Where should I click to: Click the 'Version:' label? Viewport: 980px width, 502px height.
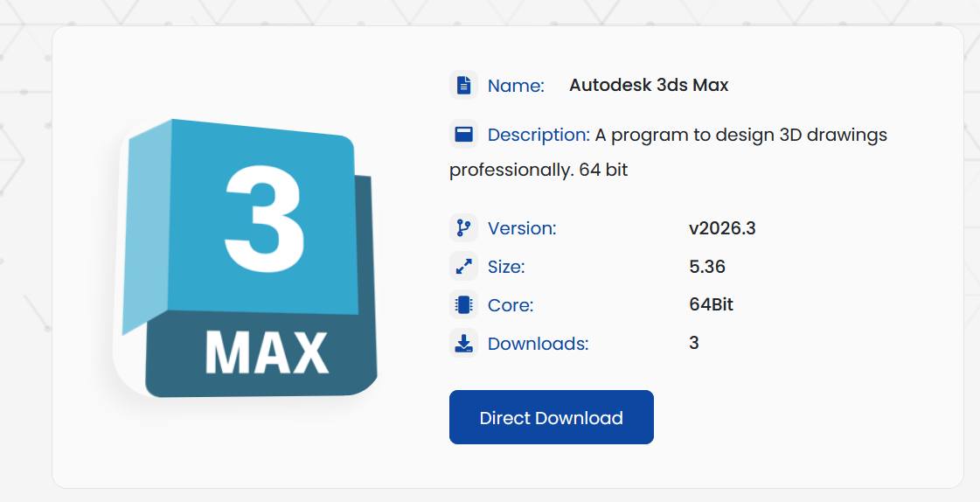point(522,228)
